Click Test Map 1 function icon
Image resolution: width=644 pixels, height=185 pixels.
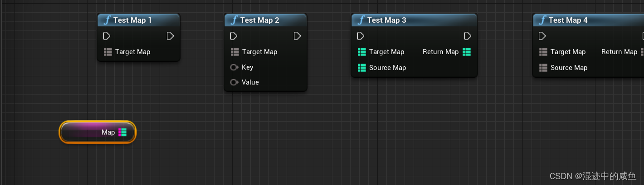[x=107, y=20]
